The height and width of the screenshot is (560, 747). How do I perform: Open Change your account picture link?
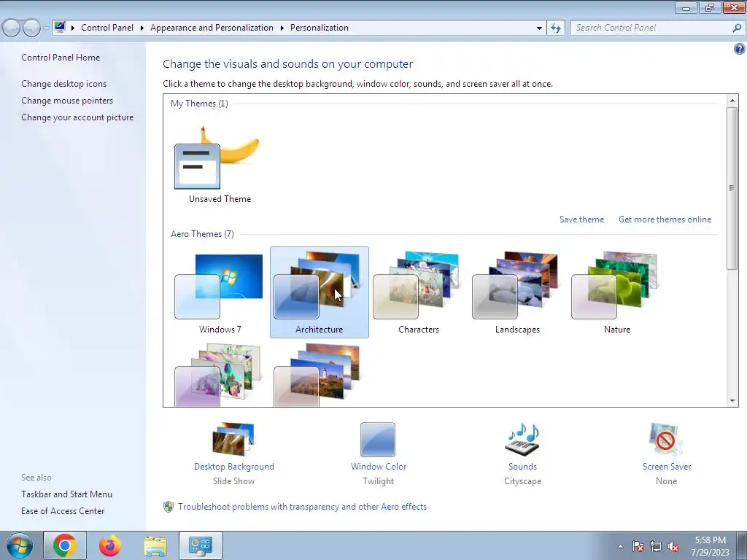(77, 117)
